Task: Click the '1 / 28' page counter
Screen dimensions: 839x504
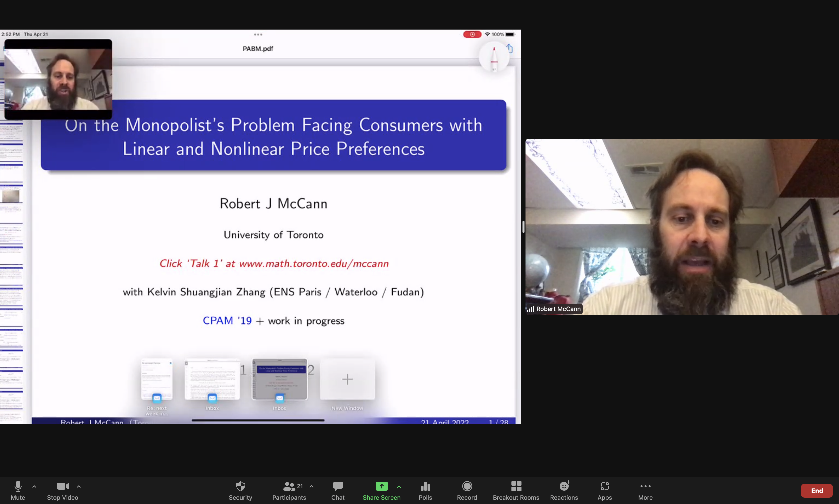Action: tap(498, 422)
